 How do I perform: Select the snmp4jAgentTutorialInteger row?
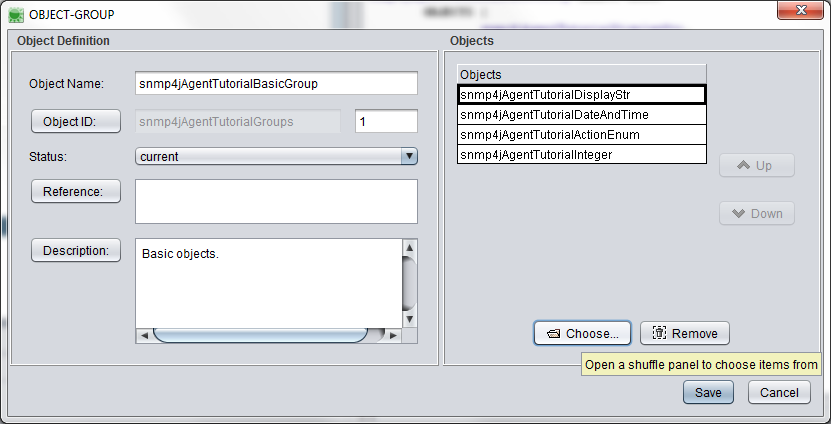(x=582, y=155)
